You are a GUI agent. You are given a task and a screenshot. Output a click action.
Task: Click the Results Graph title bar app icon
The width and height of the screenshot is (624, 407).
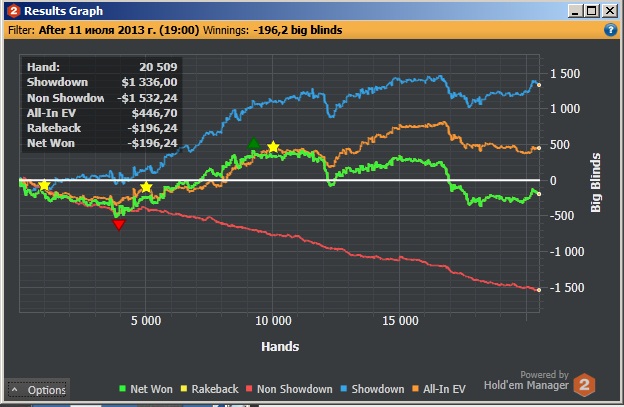13,11
